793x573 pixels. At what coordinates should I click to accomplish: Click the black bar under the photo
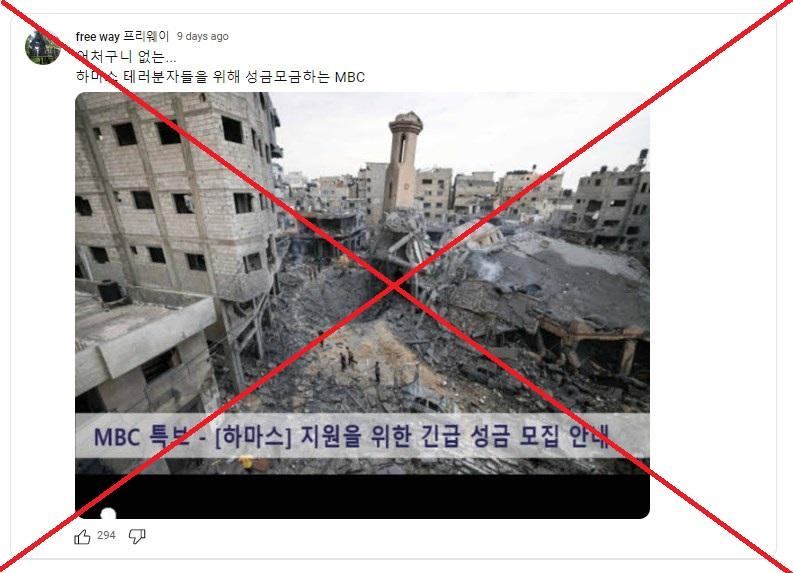click(x=362, y=496)
